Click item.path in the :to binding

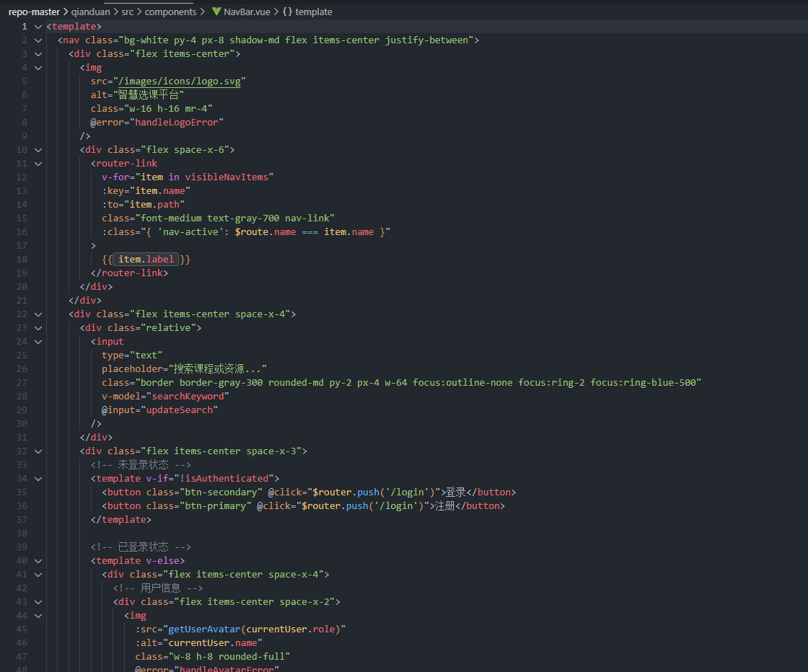(154, 205)
